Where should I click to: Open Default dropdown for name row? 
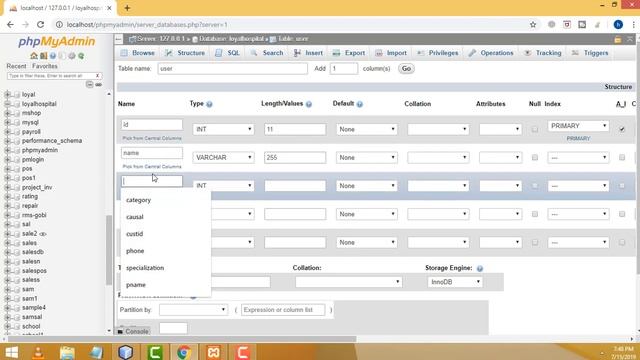pyautogui.click(x=367, y=158)
